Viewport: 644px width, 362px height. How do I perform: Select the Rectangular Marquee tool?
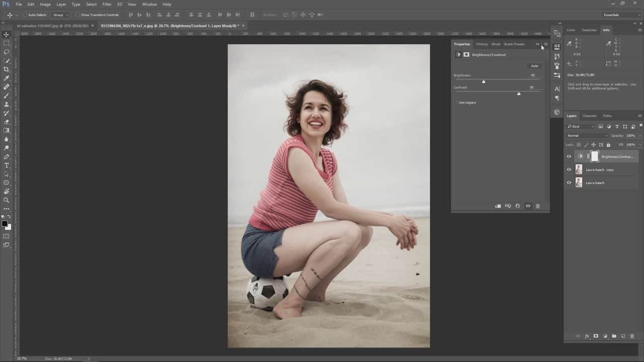[7, 43]
